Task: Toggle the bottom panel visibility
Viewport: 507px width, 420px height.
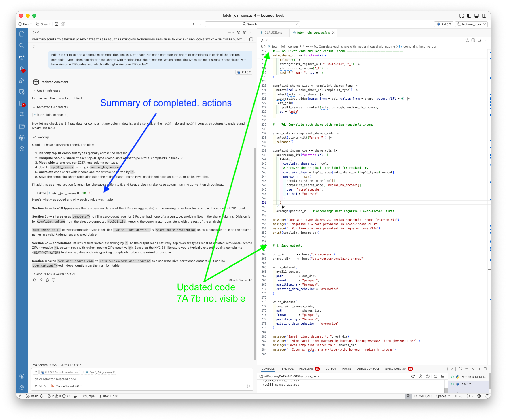Action: (x=476, y=16)
